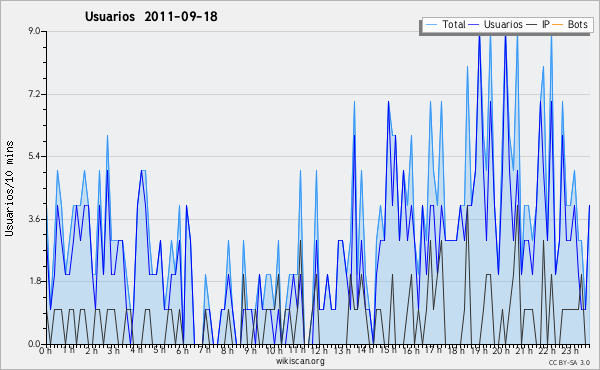Screen dimensions: 600x370
Task: Select the 'Usuarios' legend entry
Action: (503, 24)
